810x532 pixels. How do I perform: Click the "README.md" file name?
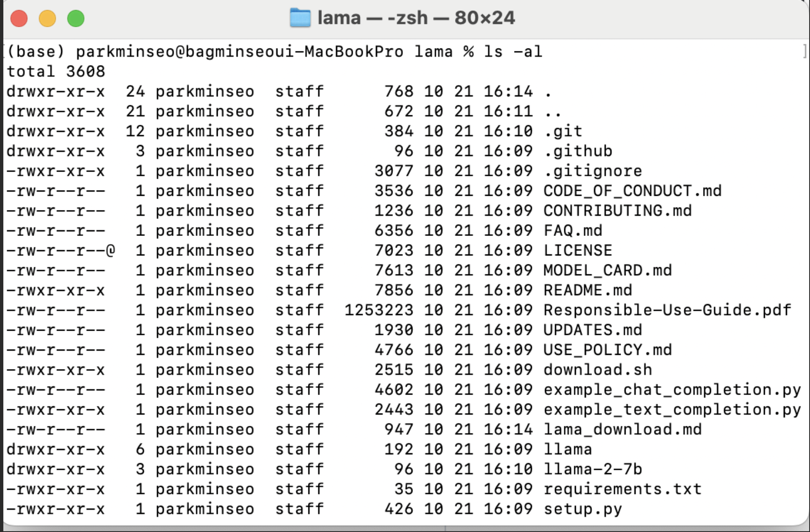click(x=588, y=290)
